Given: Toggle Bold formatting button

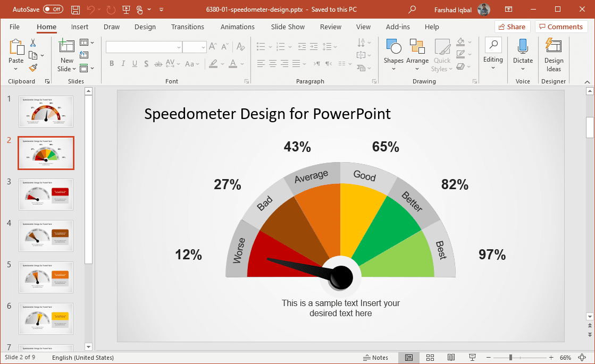Looking at the screenshot, I should coord(112,64).
